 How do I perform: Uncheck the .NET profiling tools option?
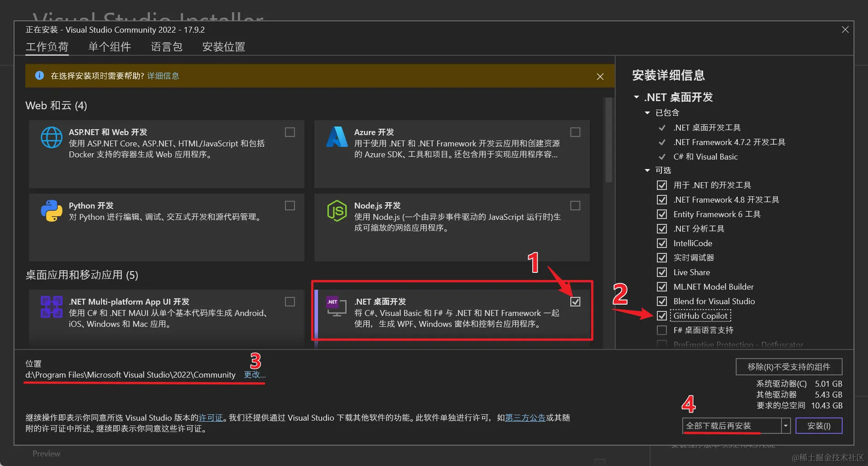click(x=662, y=228)
